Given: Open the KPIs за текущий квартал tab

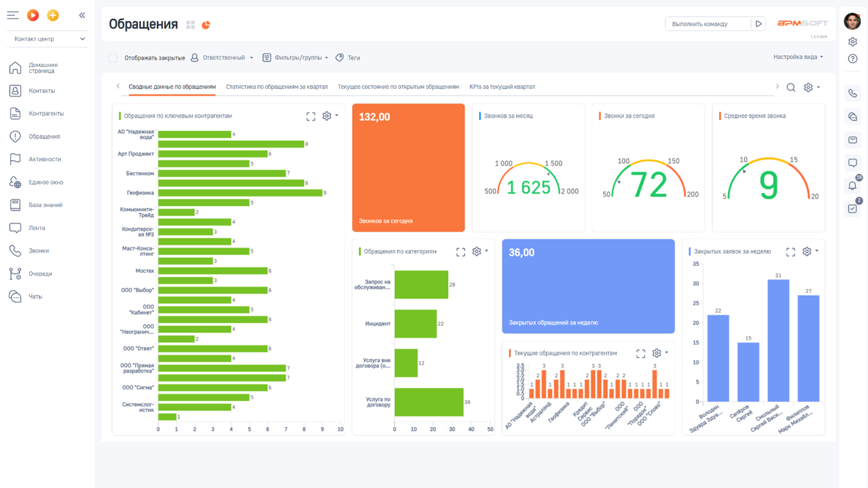Looking at the screenshot, I should pyautogui.click(x=502, y=87).
